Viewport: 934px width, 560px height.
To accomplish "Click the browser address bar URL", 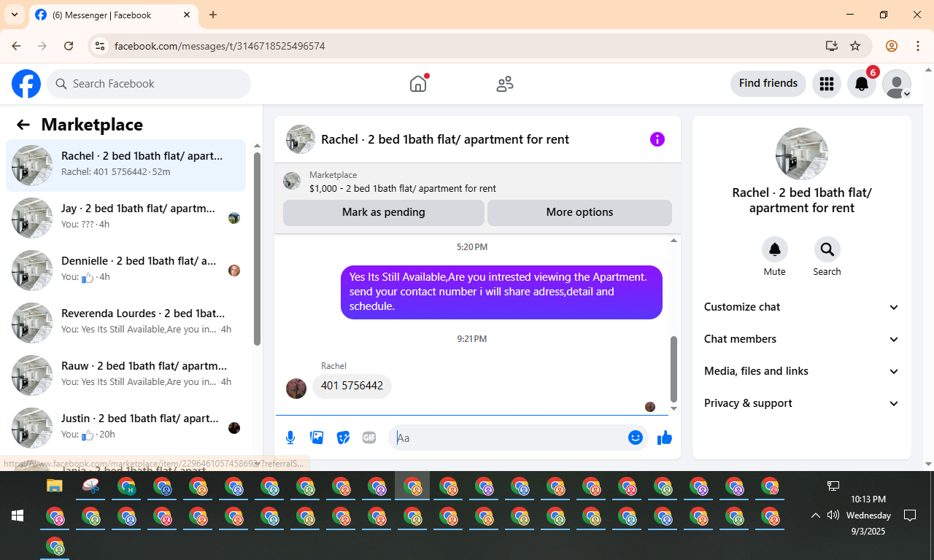I will [x=220, y=46].
